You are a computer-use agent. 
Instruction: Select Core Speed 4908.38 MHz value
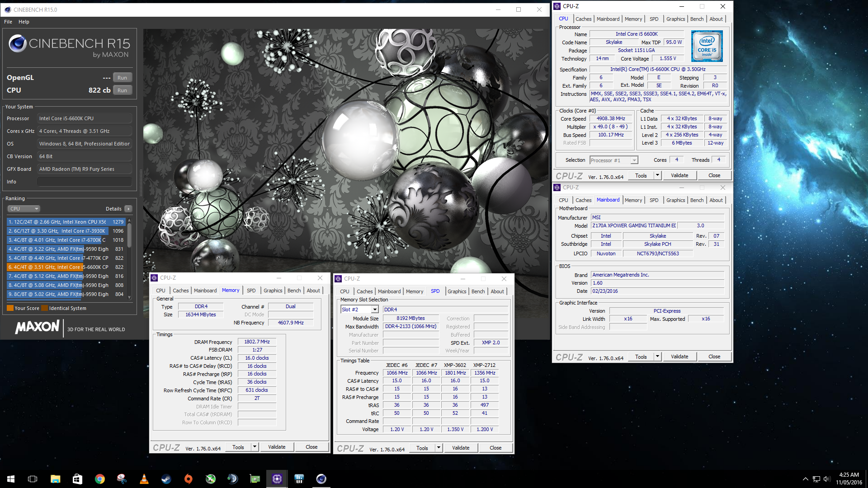point(611,119)
